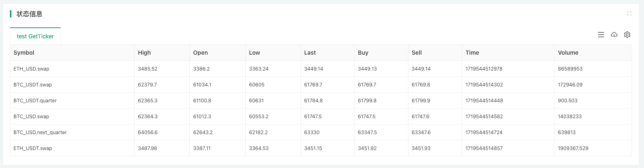Click the Volume column header
The width and height of the screenshot is (644, 168).
[x=568, y=53]
